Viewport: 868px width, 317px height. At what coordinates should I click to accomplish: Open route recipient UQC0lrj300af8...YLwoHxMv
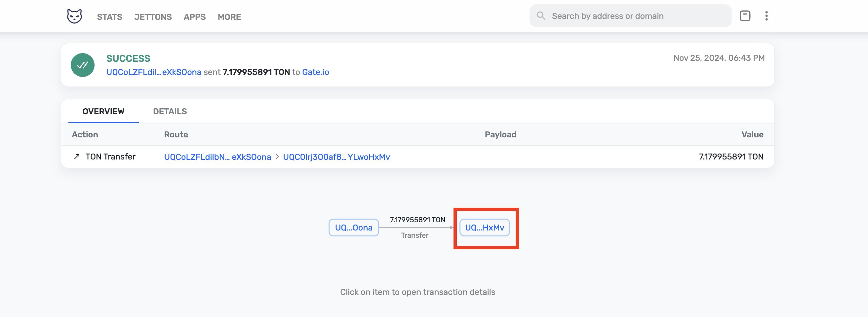coord(336,157)
